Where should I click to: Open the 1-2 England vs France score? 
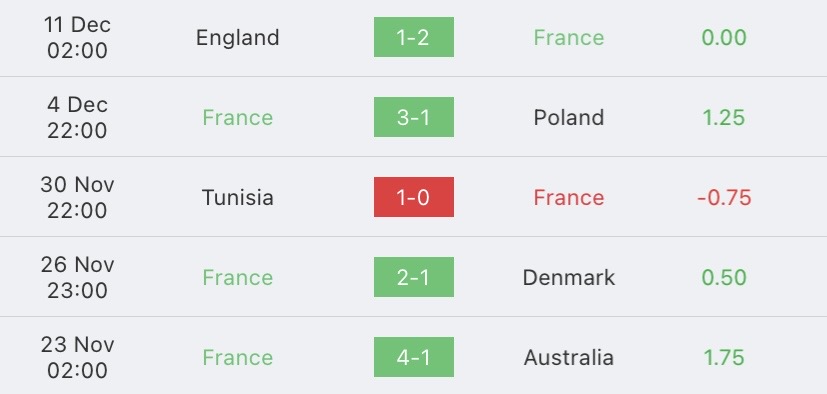pos(414,37)
